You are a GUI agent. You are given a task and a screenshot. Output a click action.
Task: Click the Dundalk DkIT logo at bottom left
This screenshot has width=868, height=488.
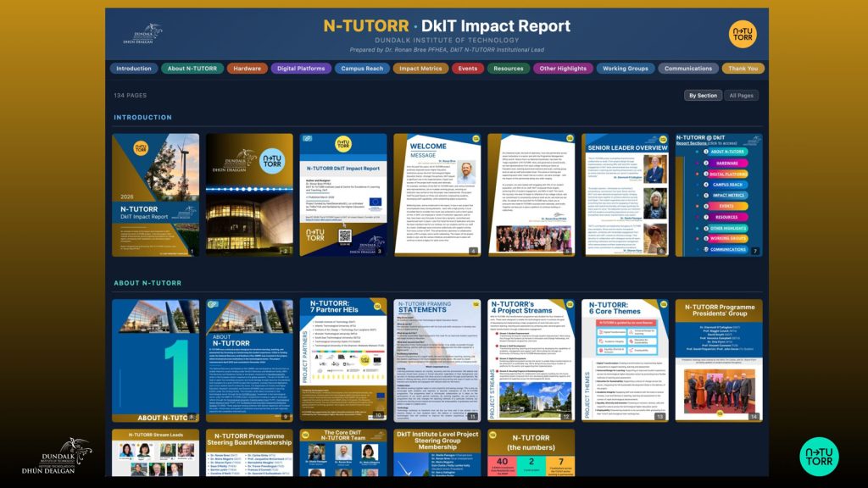(x=57, y=457)
